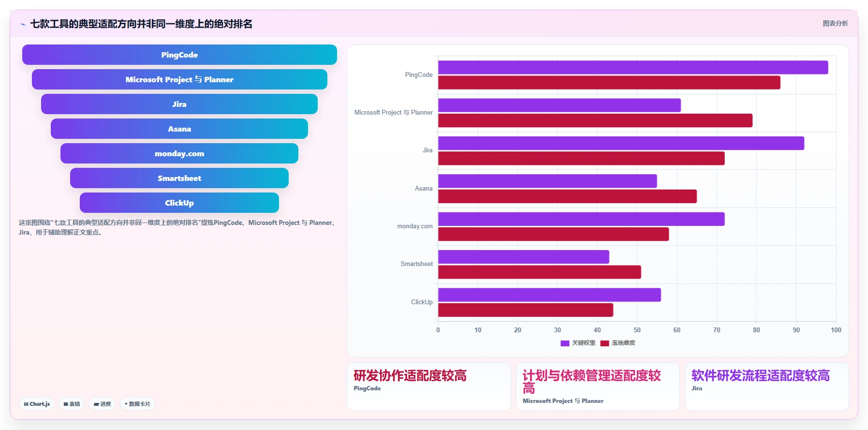
Task: Click the Chart.js tag
Action: [x=37, y=404]
